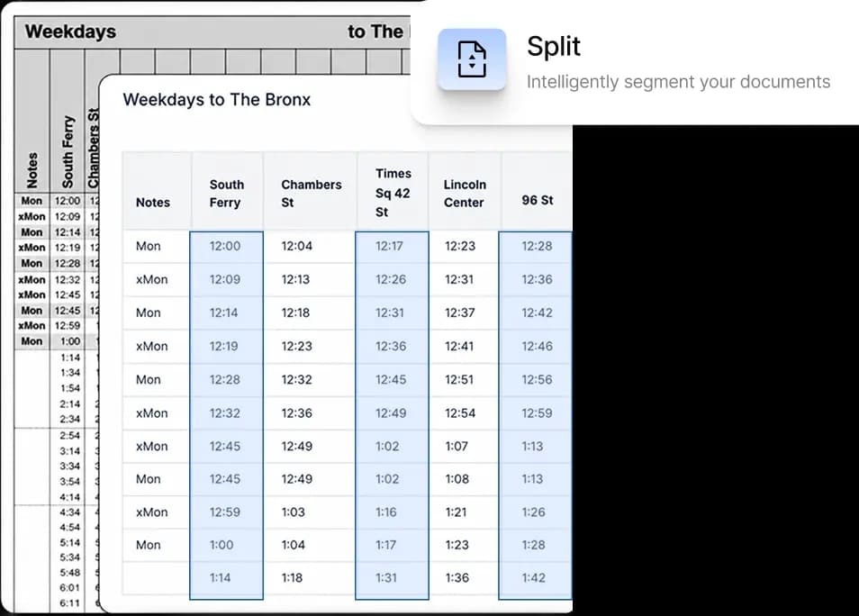Click the Weekdays to The Bronx title
The width and height of the screenshot is (859, 616).
coord(216,100)
